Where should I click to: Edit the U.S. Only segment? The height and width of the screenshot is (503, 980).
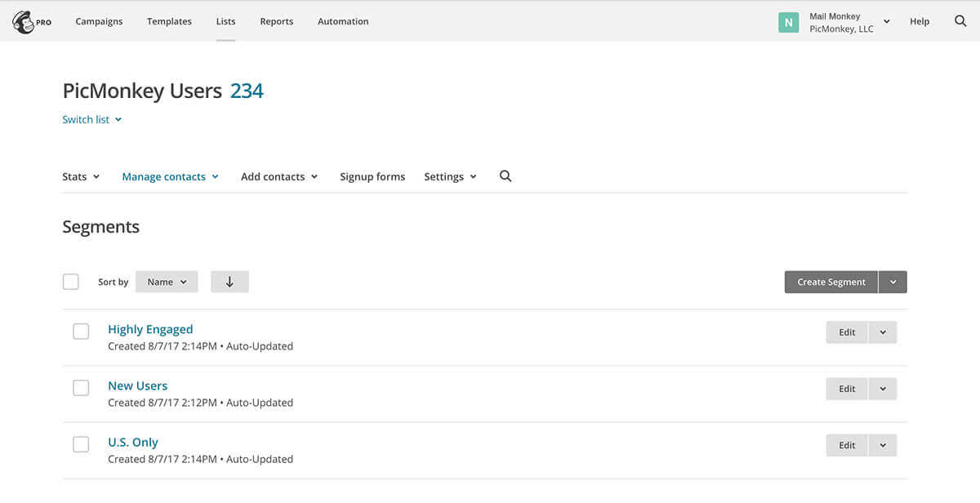point(847,445)
